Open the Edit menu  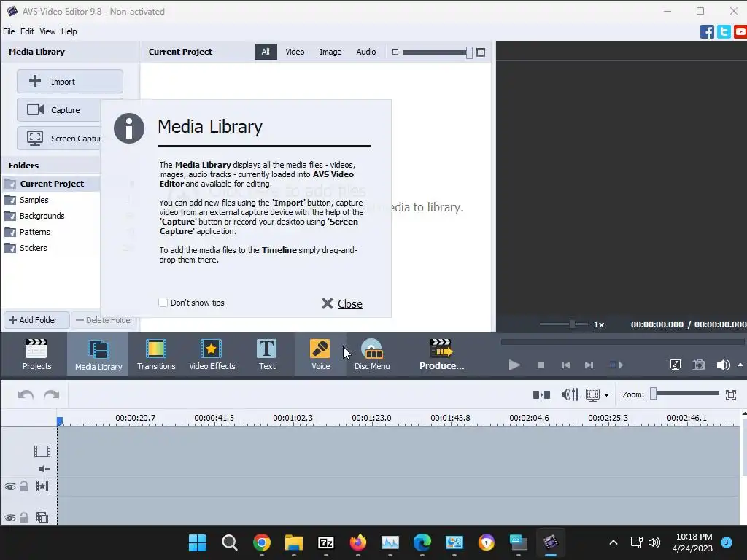click(27, 31)
